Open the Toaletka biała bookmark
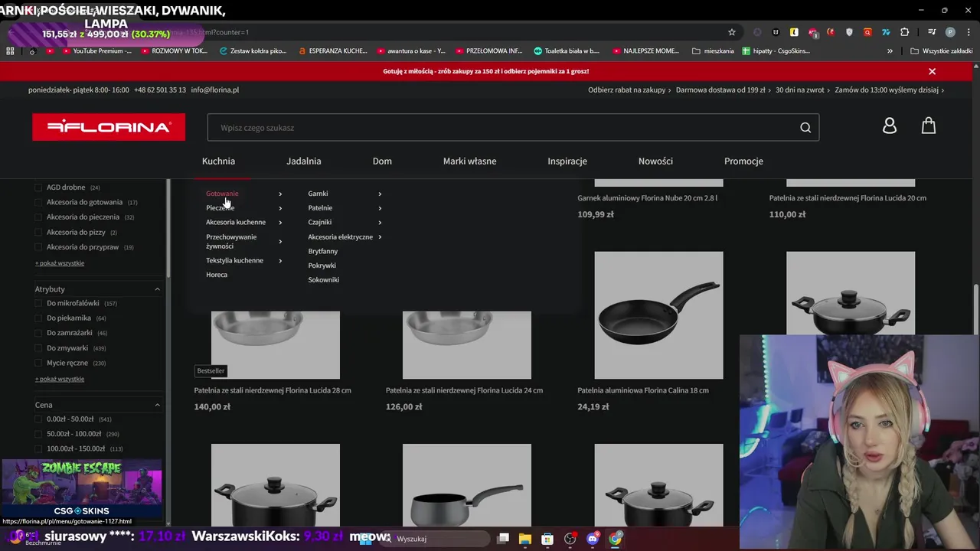Viewport: 980px width, 551px height. (x=567, y=51)
